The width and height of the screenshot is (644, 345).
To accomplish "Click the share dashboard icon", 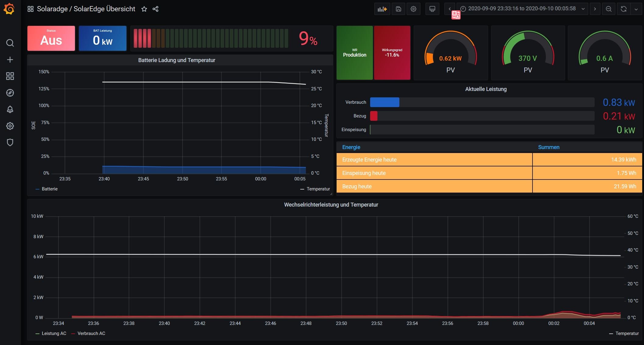I will point(155,9).
